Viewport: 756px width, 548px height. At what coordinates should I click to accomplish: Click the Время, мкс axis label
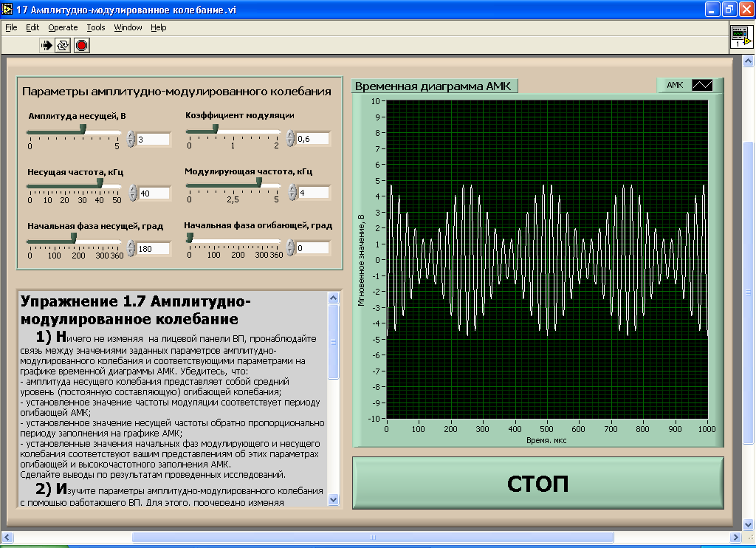(x=546, y=440)
